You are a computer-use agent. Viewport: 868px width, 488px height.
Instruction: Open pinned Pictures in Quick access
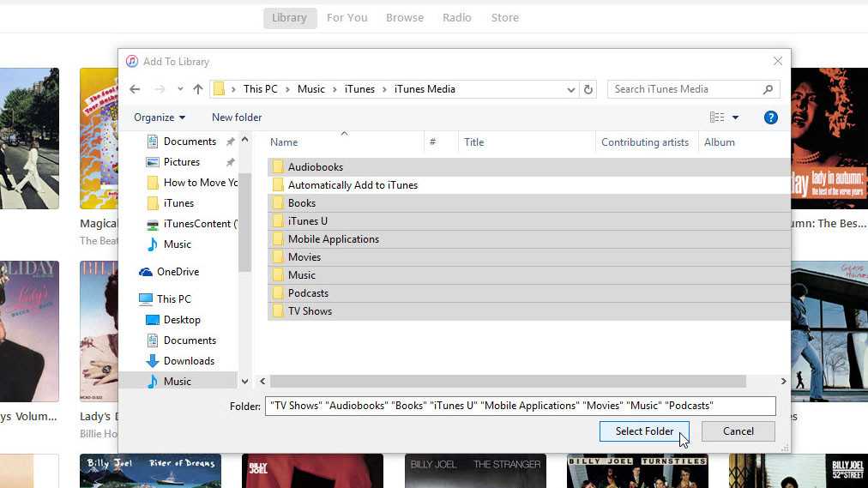182,162
